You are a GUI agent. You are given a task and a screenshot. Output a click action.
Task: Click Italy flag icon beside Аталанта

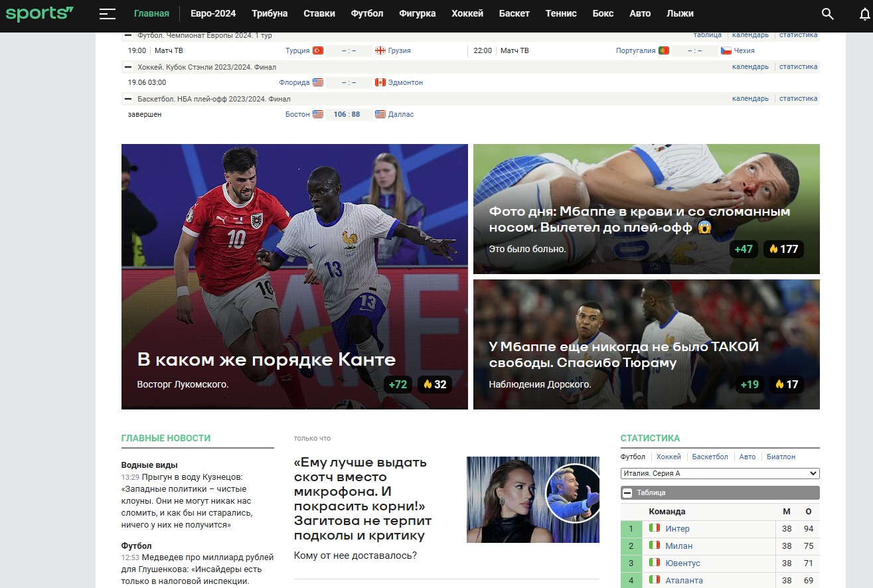(x=655, y=580)
